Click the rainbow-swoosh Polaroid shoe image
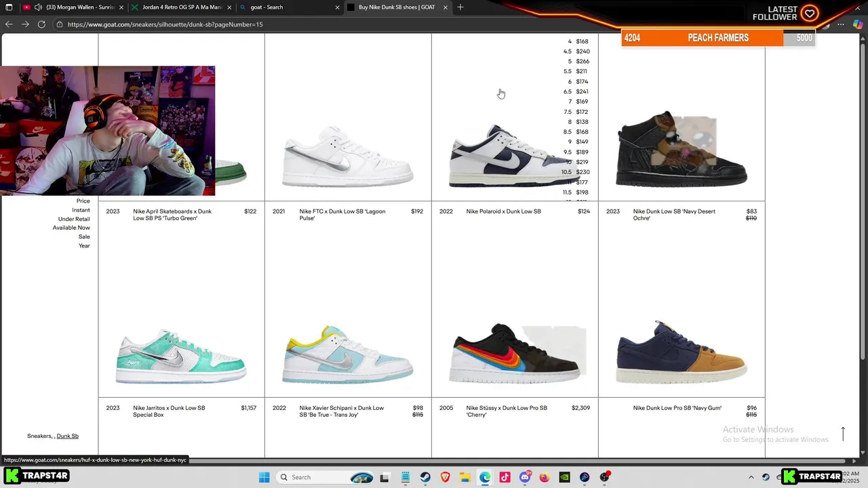 [514, 353]
